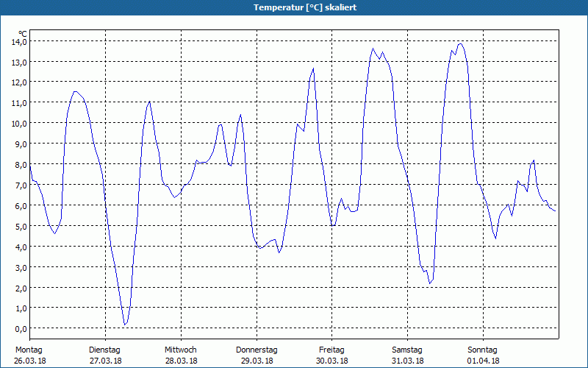Select the Sonntag 01.04.18 axis label

click(x=483, y=355)
